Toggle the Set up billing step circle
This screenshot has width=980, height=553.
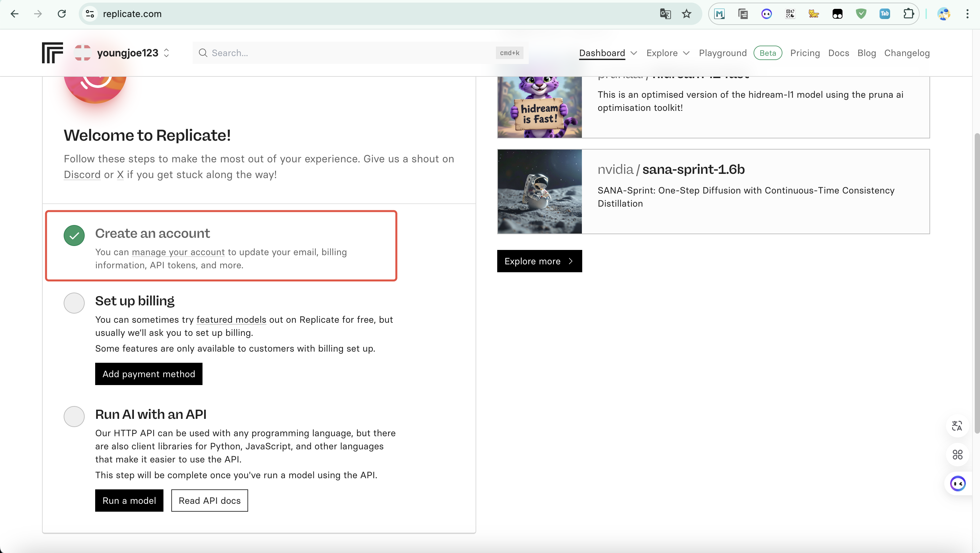coord(74,303)
